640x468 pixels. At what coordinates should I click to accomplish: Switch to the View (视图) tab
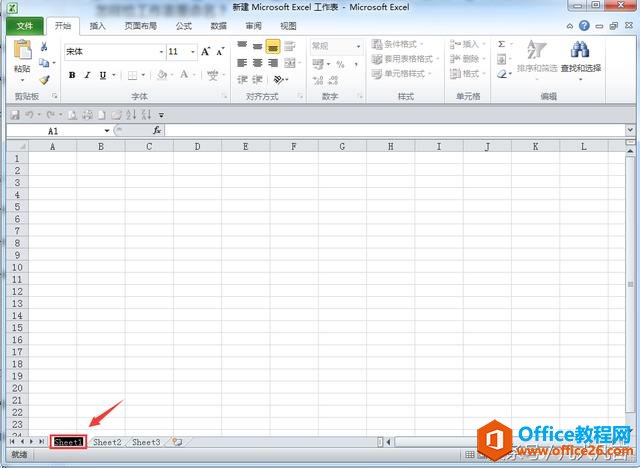pyautogui.click(x=288, y=26)
